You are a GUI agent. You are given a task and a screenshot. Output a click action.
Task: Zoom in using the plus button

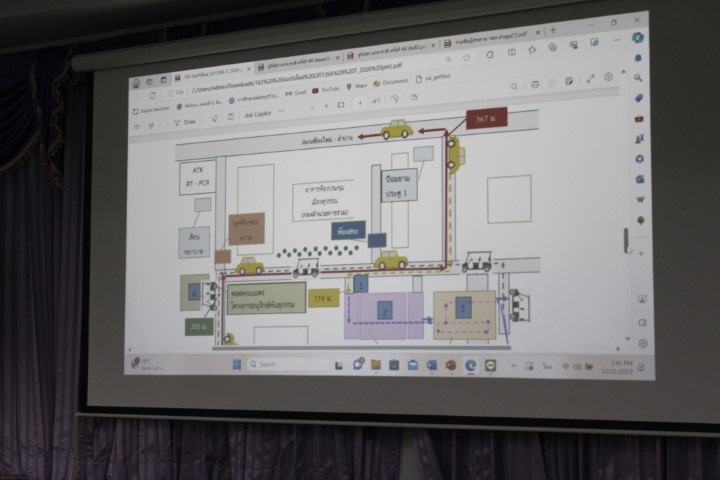click(x=325, y=105)
